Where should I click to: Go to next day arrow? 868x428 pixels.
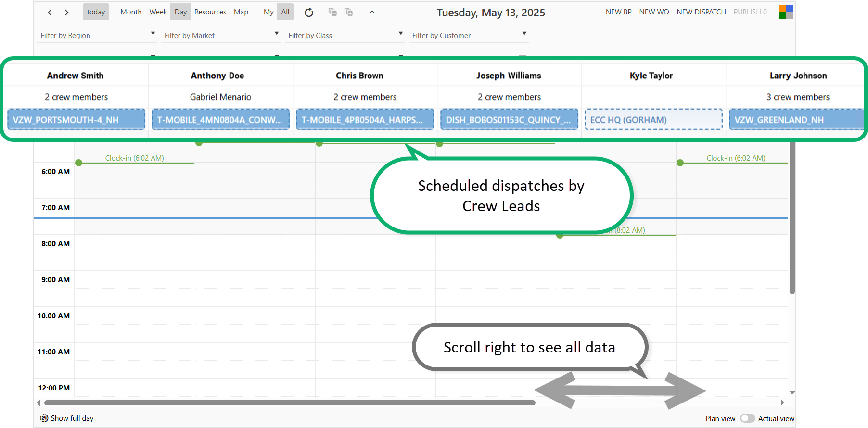(66, 13)
